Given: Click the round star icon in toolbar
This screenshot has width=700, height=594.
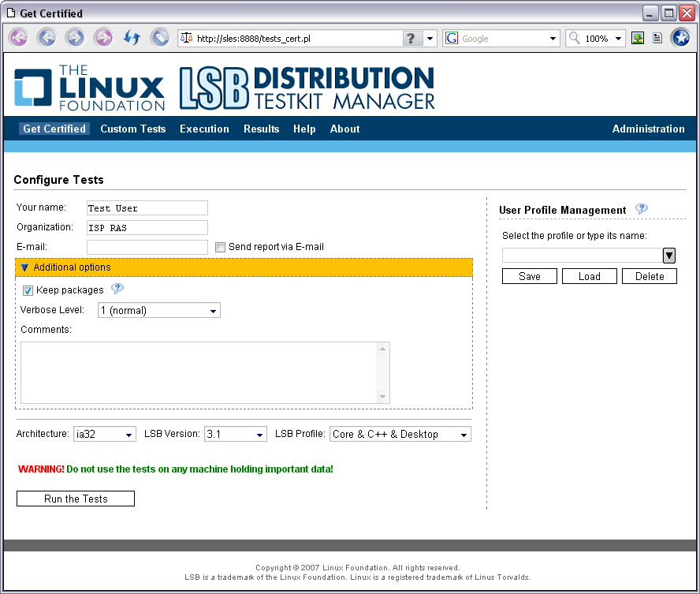Looking at the screenshot, I should [681, 38].
